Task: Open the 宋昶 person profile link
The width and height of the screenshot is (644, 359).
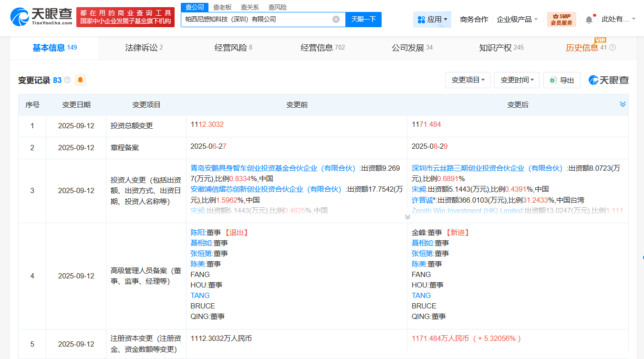Action: 417,189
